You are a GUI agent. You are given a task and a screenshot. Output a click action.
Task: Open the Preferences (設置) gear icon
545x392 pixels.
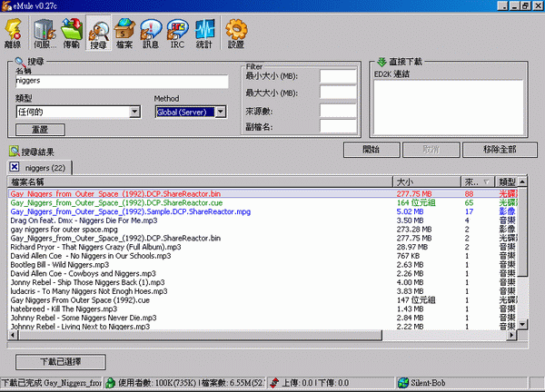(x=236, y=33)
